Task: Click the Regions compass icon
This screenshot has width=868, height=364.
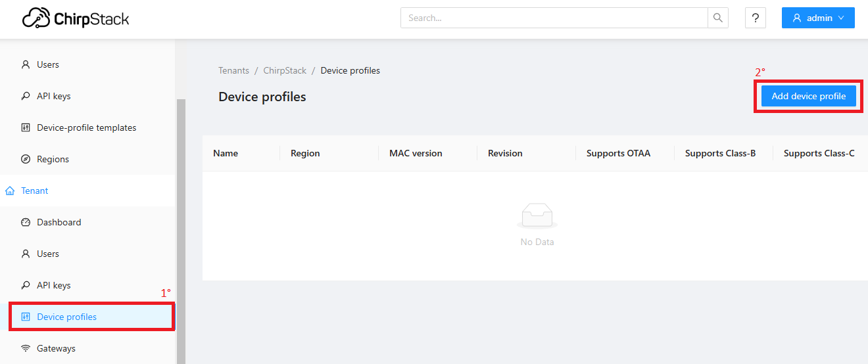Action: [26, 159]
